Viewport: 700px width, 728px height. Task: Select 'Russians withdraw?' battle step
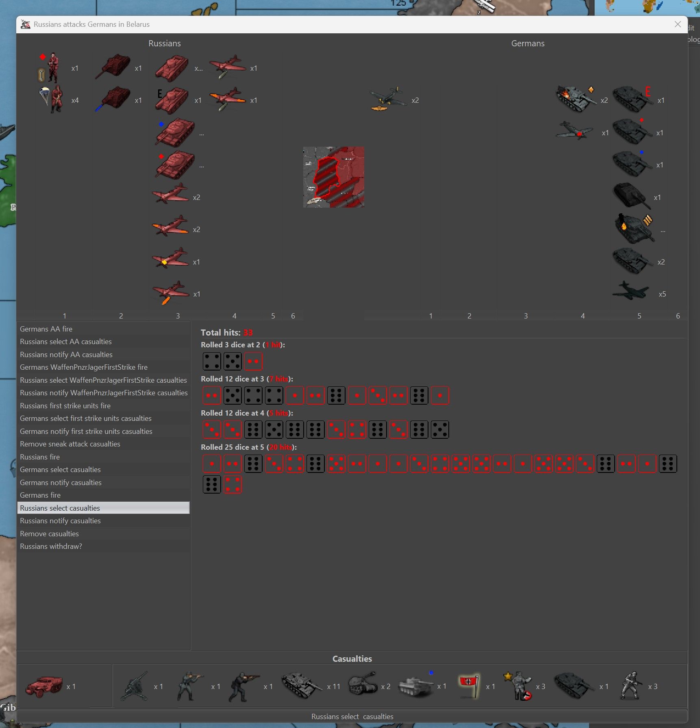103,546
